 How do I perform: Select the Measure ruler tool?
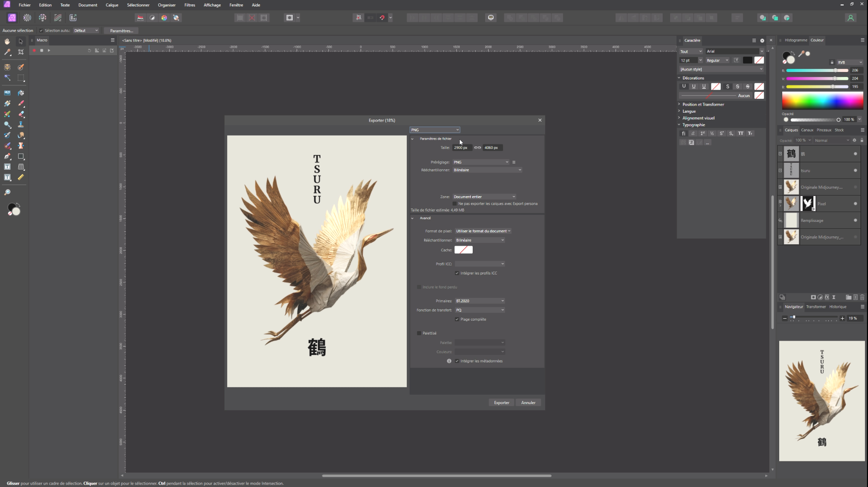(x=21, y=177)
